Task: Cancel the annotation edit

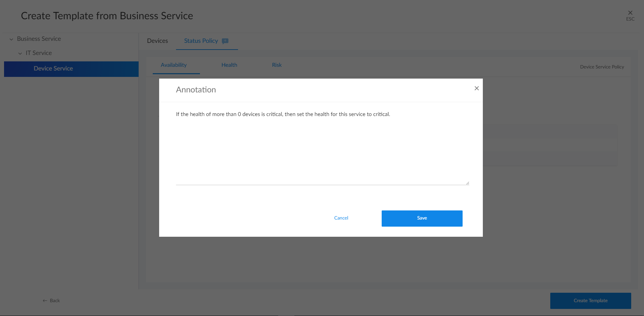Action: [341, 218]
